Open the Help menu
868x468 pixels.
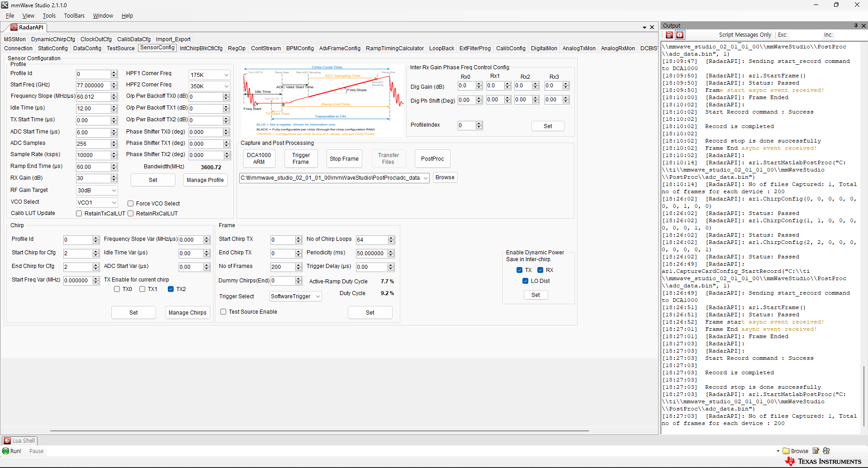coord(127,16)
